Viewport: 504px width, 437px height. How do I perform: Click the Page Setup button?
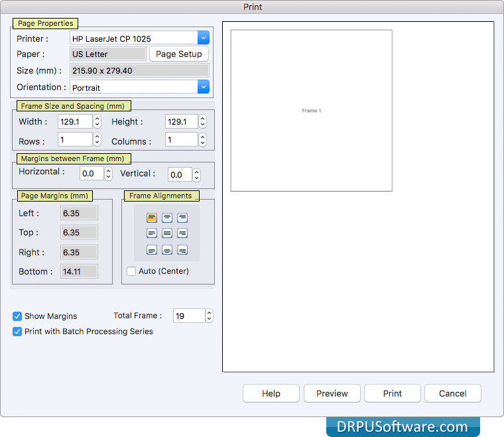(x=179, y=54)
